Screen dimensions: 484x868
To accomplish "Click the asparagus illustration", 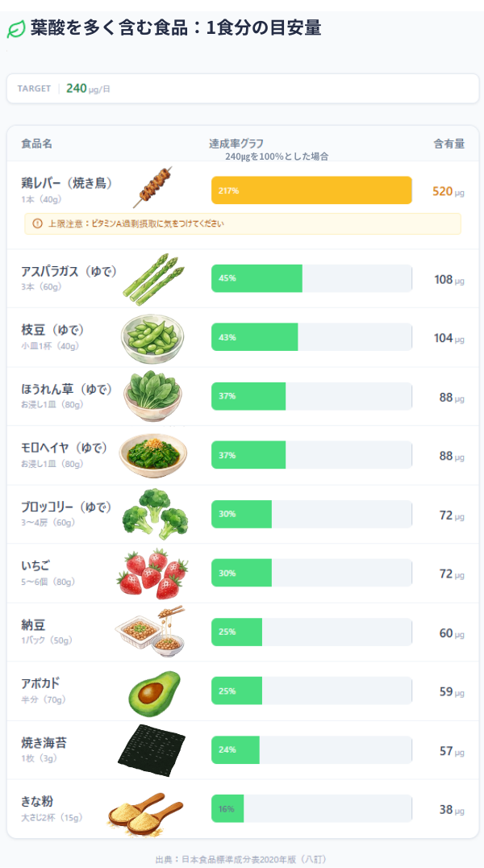I will 153,279.
